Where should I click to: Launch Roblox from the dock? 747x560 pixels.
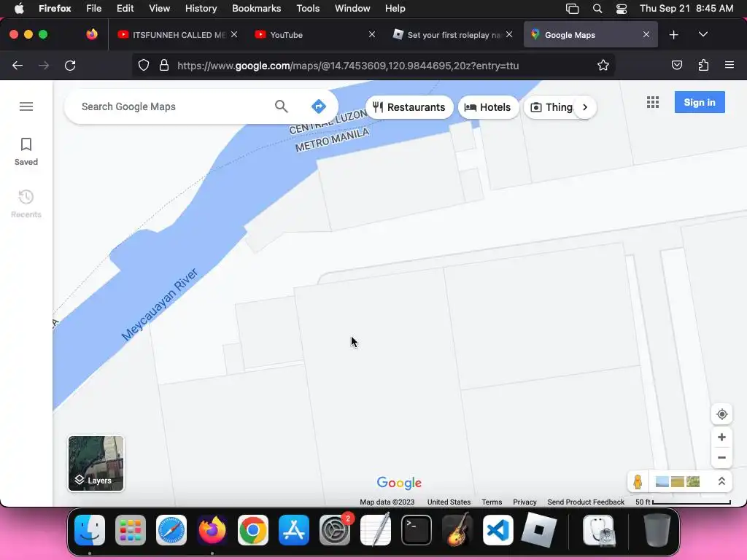(x=539, y=530)
